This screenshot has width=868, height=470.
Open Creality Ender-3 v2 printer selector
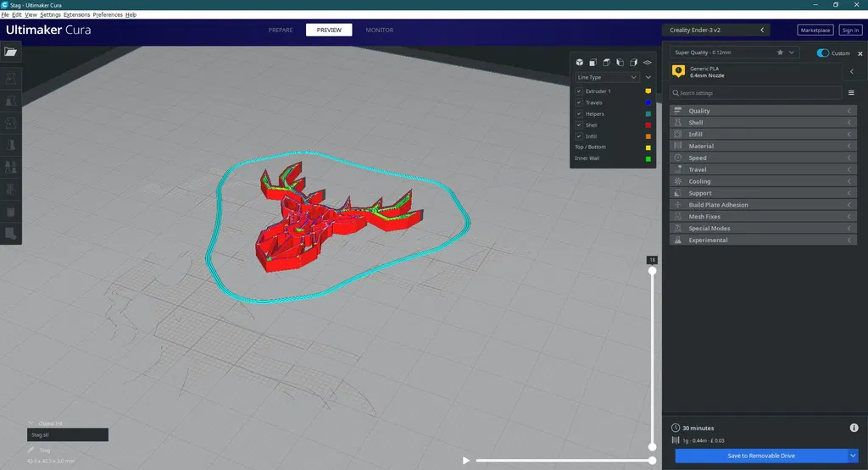click(x=715, y=30)
